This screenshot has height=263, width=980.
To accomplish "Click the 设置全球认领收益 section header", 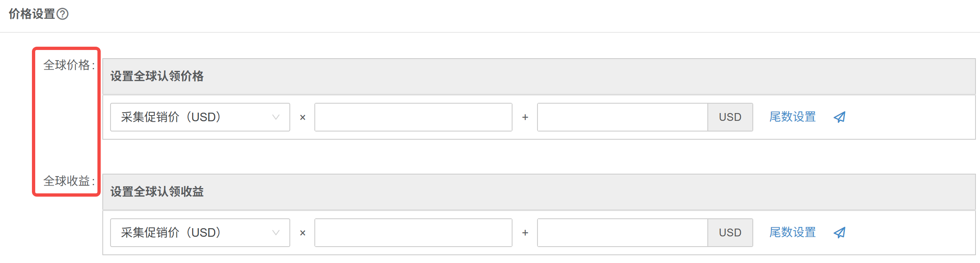I will (x=157, y=192).
